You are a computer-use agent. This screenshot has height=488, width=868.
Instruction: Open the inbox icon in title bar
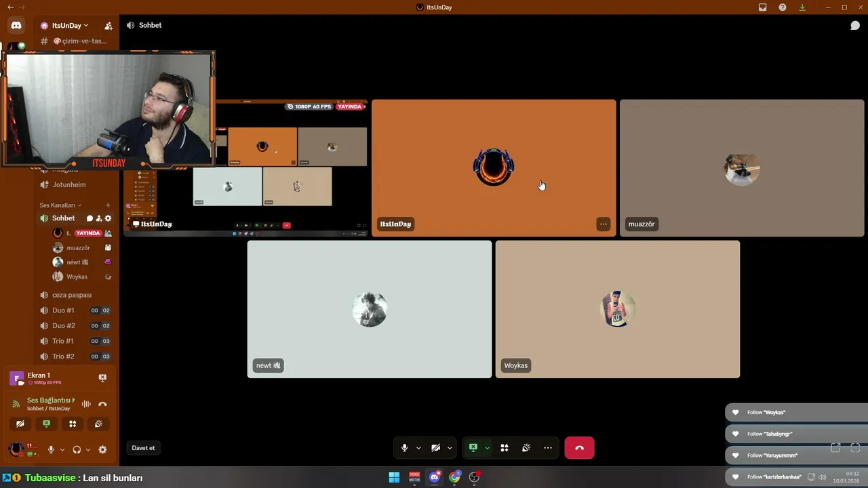coord(763,7)
